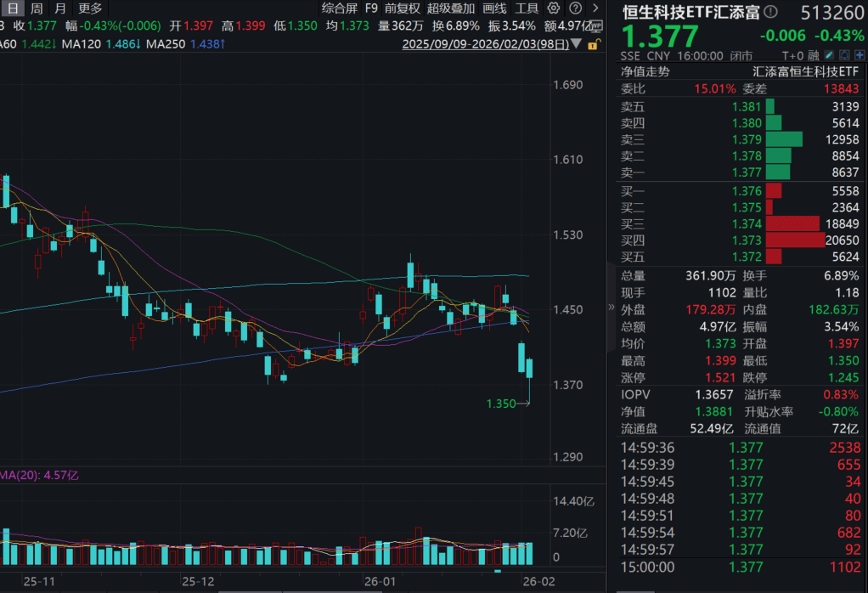Click the 买四 red volume bar
The width and height of the screenshot is (868, 593).
[x=794, y=240]
